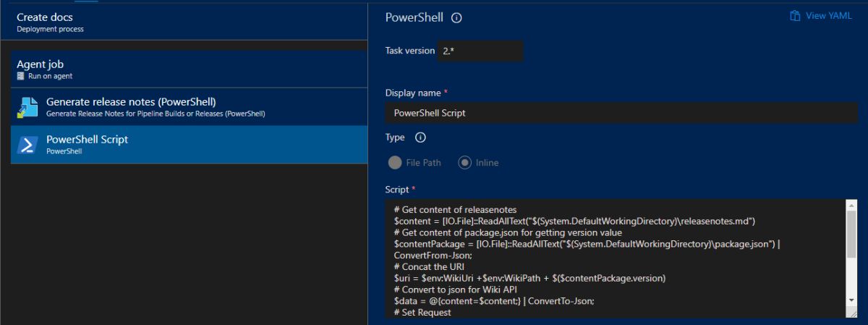Viewport: 868px width, 325px height.
Task: Select the PowerShell Script task
Action: [x=190, y=145]
